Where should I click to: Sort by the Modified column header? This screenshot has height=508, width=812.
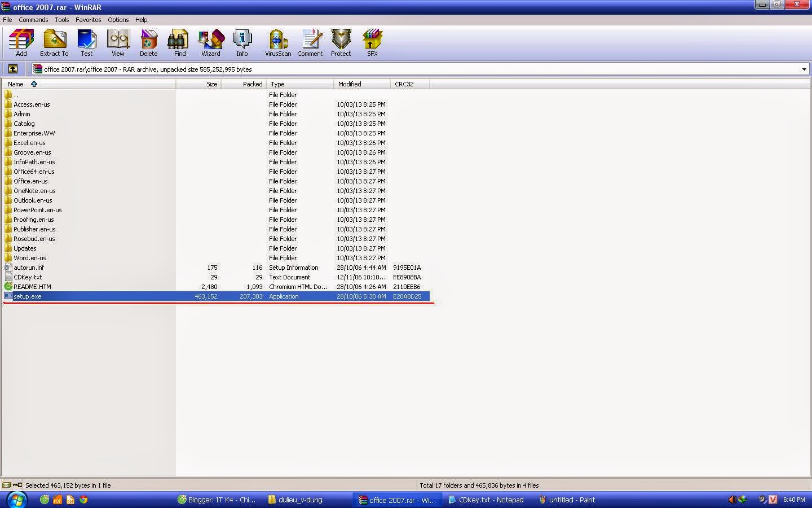[362, 84]
